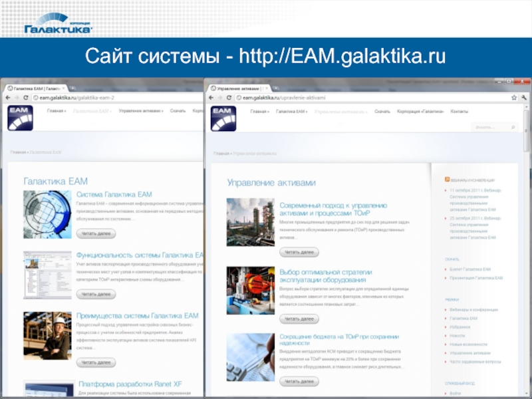
Task: Click worker in helmet thumbnail
Action: (47, 336)
